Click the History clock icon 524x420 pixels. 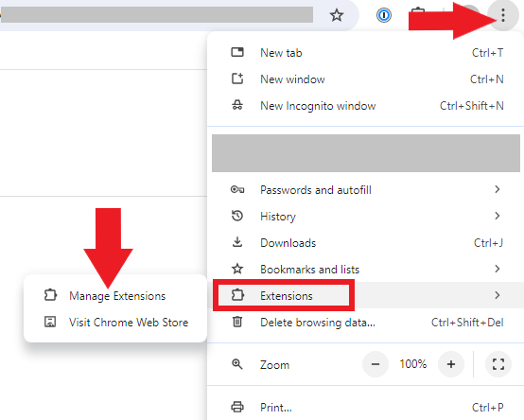[x=237, y=216]
